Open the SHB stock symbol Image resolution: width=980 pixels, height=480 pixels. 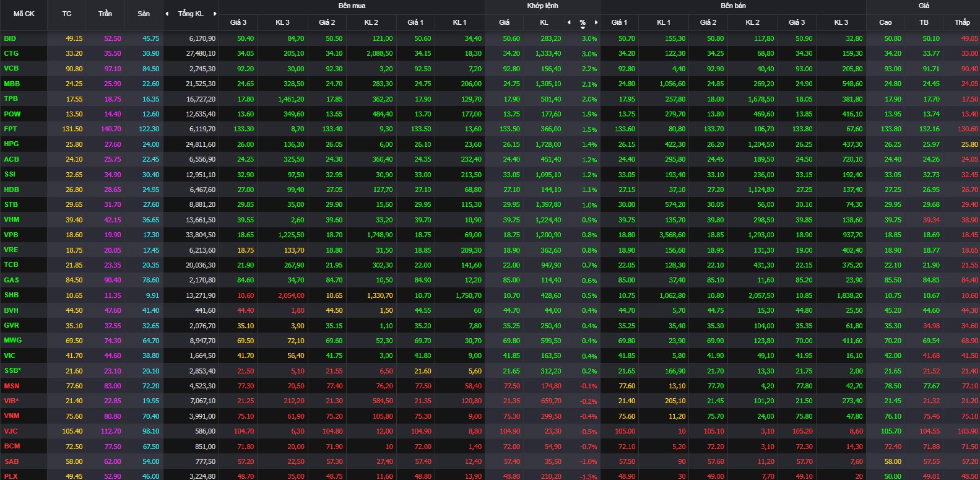click(x=11, y=295)
